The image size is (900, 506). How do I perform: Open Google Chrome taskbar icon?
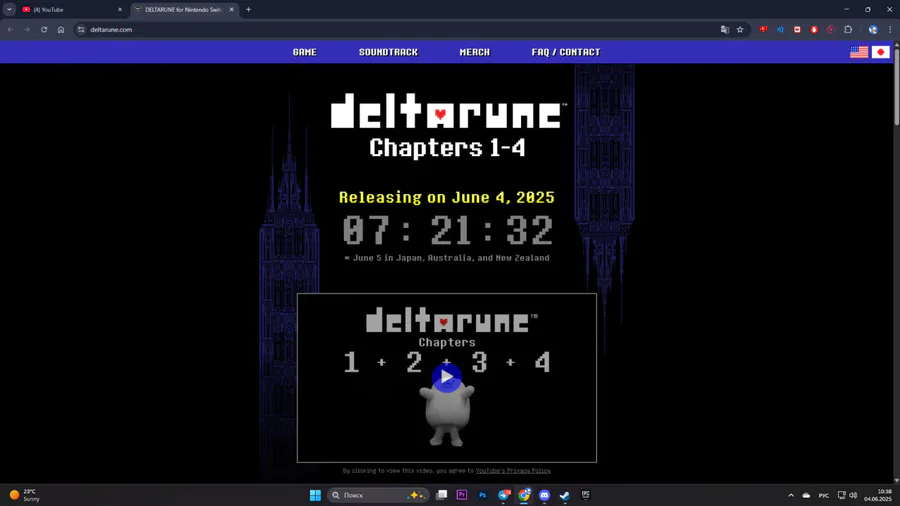(524, 495)
